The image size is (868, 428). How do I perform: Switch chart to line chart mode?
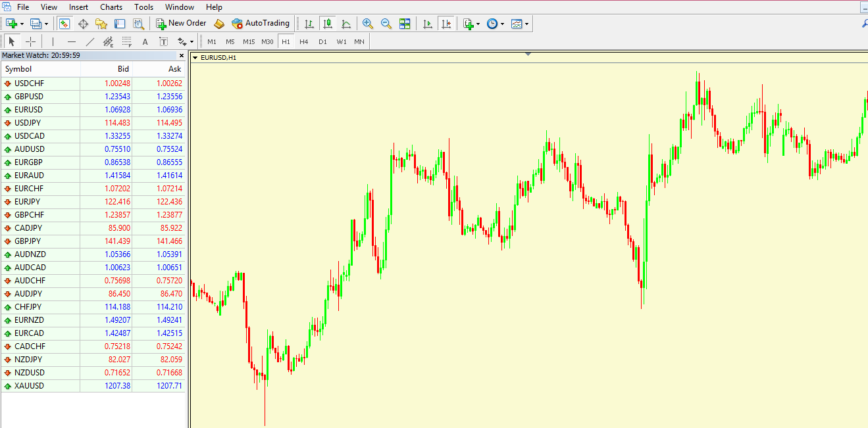pyautogui.click(x=346, y=24)
